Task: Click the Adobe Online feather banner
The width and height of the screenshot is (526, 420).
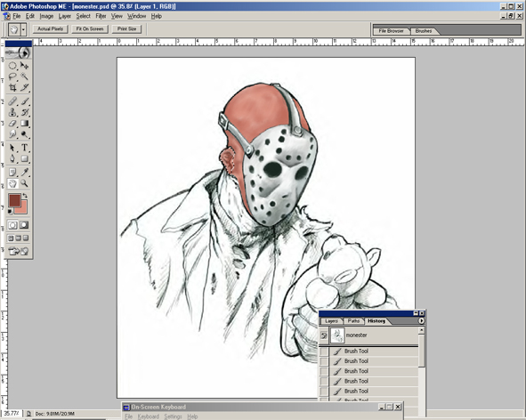Action: pyautogui.click(x=19, y=52)
